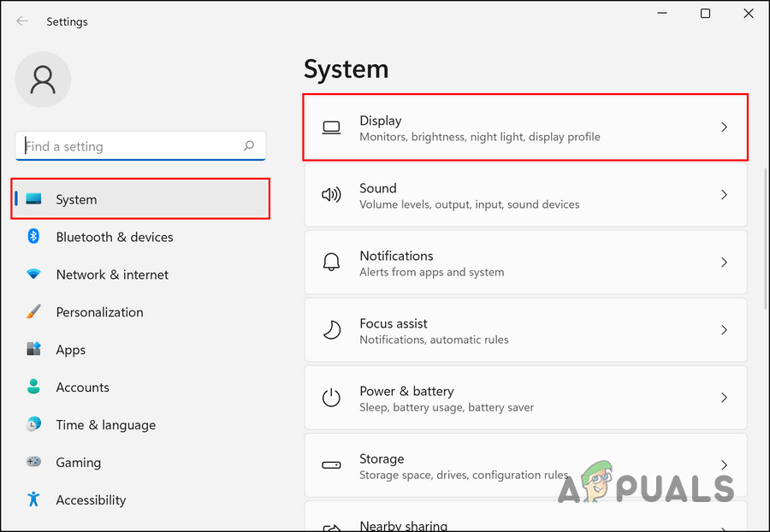Click the Personalization brush icon
Image resolution: width=770 pixels, height=532 pixels.
34,312
